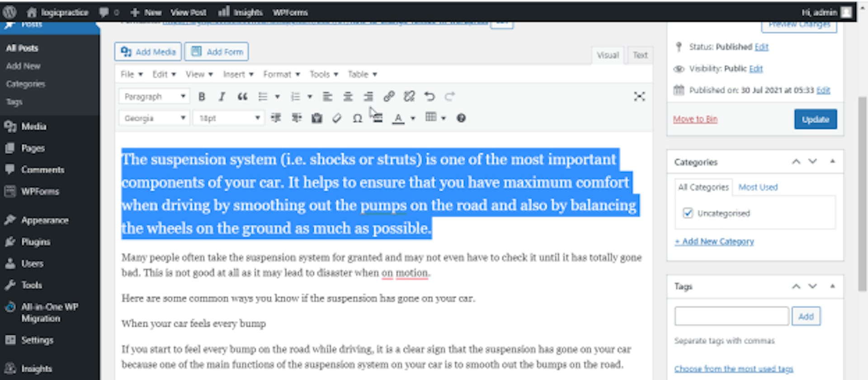Click Add Form button
Screen dimensions: 868x380
click(x=217, y=52)
